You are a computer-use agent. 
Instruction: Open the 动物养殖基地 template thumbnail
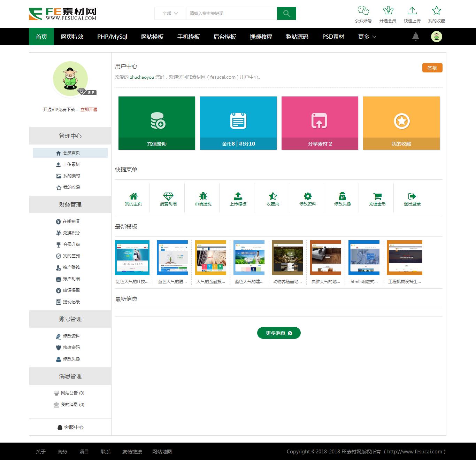pos(287,258)
